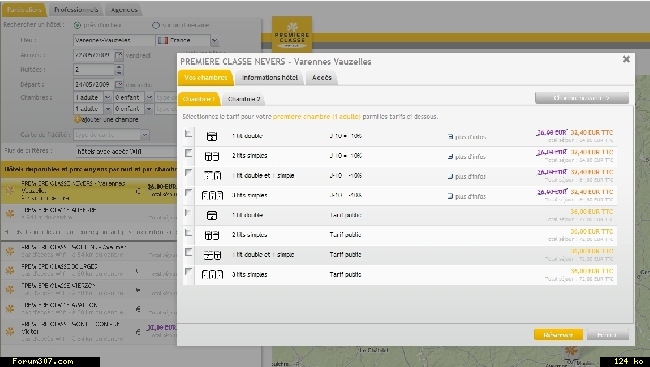Image resolution: width=650 pixels, height=367 pixels.
Task: Click plus d'infos icon for 1 lit double et 1 simple
Action: tap(450, 176)
